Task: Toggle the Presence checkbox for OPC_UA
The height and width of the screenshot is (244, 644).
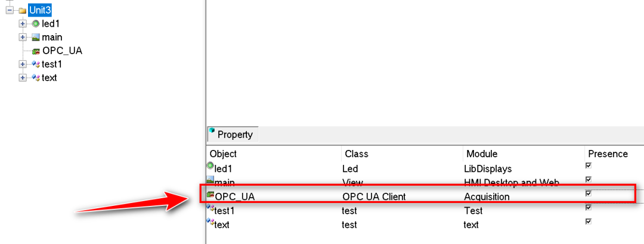Action: 589,193
